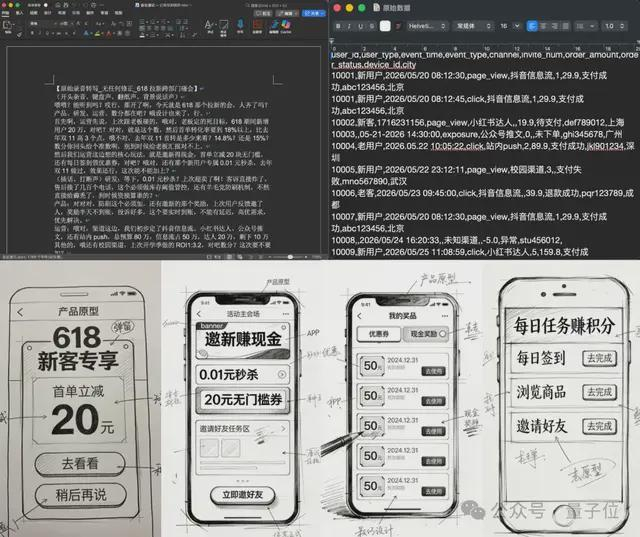Open the list bullets dropdown in TextEdit
This screenshot has width=640, height=537.
pos(586,26)
